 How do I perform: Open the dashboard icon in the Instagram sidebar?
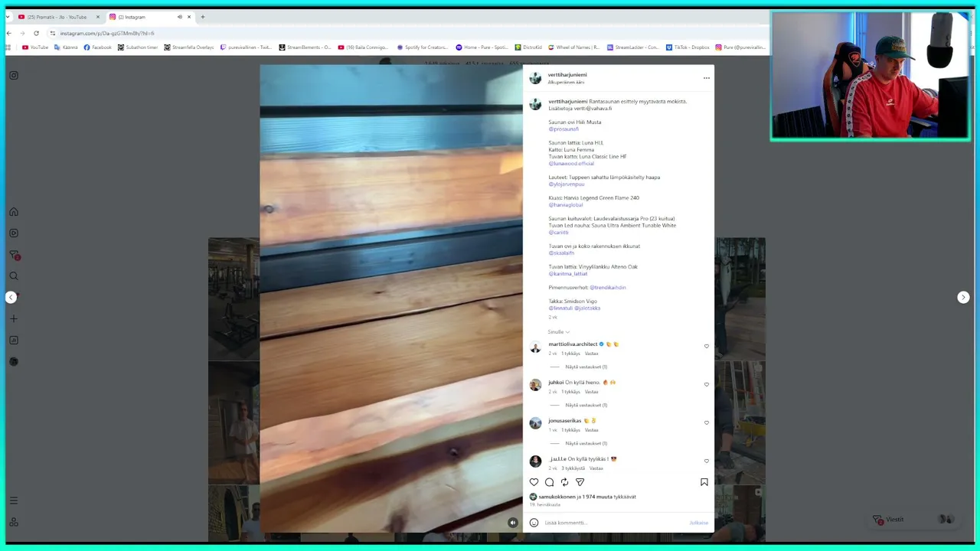point(14,340)
